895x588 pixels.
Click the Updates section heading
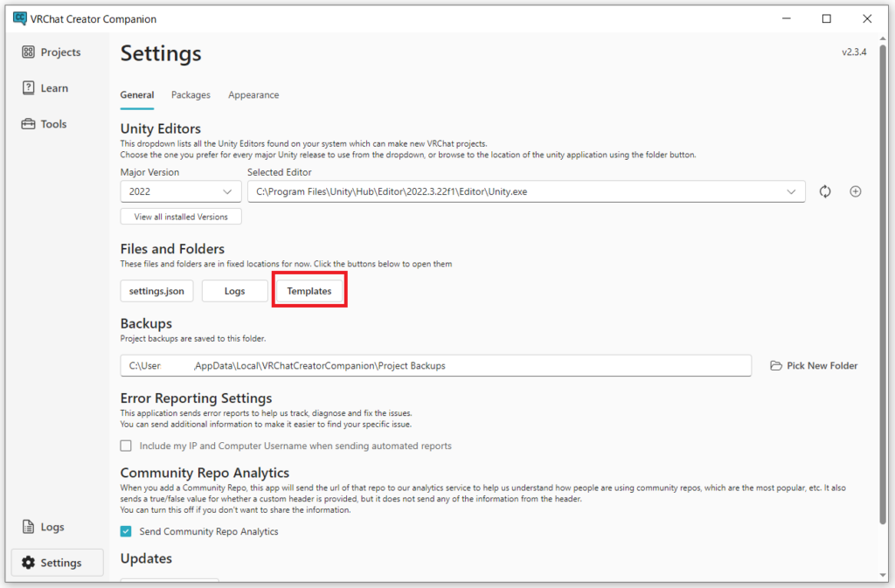click(146, 558)
